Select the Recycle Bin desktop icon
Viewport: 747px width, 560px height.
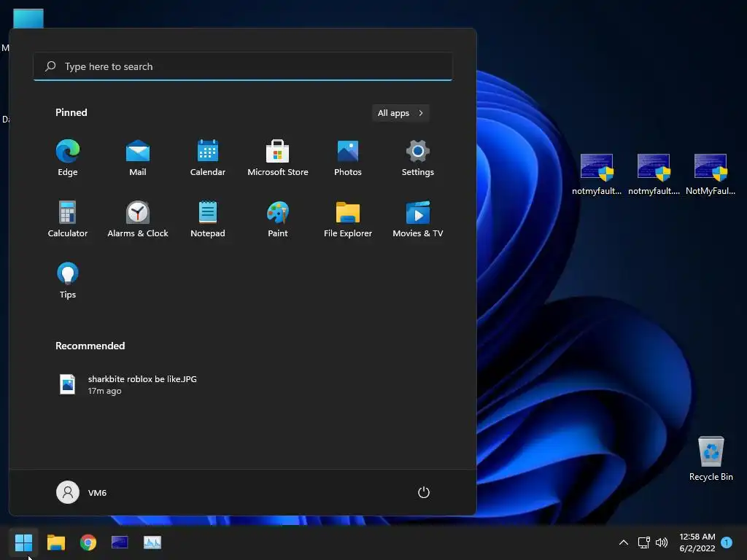[x=711, y=458]
